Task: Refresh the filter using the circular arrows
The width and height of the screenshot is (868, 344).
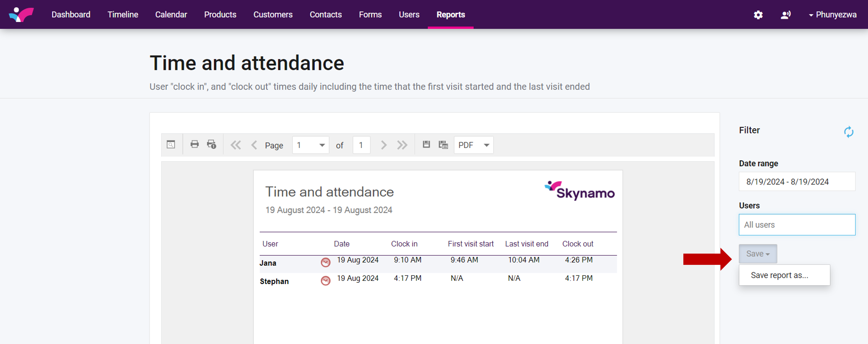Action: tap(848, 131)
